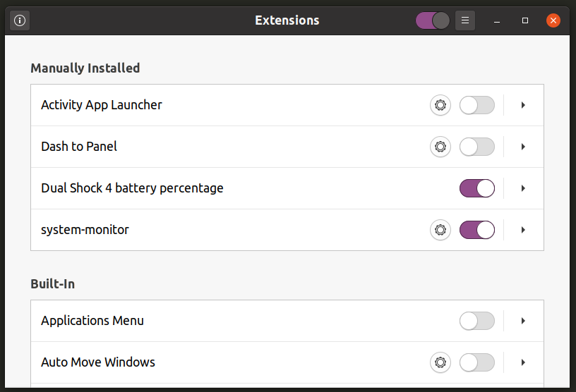Expand system-monitor details arrow
The height and width of the screenshot is (392, 576).
(x=523, y=230)
